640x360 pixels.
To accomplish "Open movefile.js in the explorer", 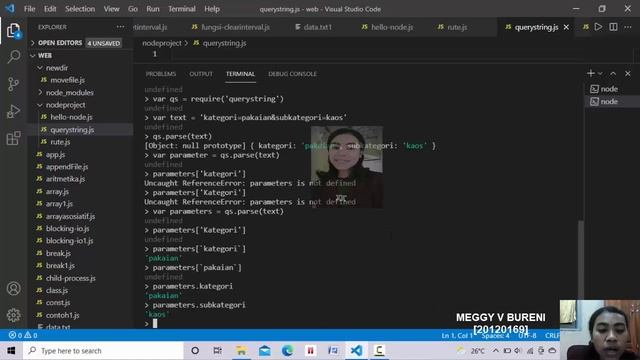I will click(x=67, y=80).
